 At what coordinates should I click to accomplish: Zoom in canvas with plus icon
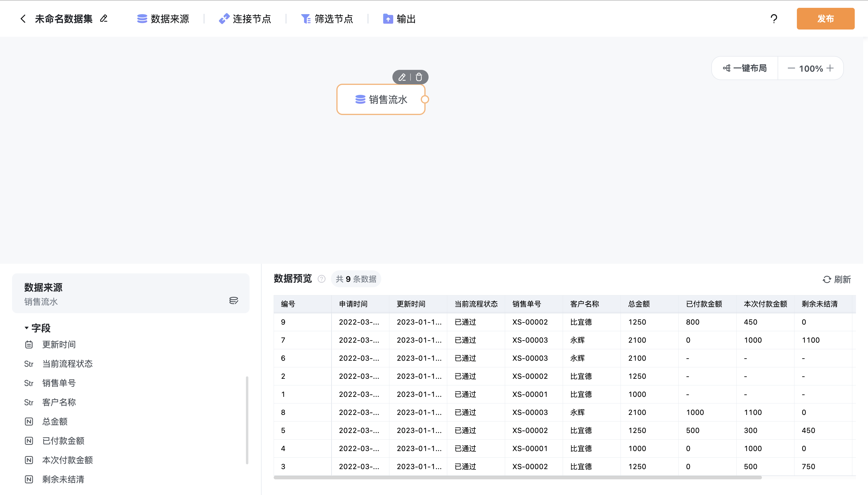(x=830, y=68)
